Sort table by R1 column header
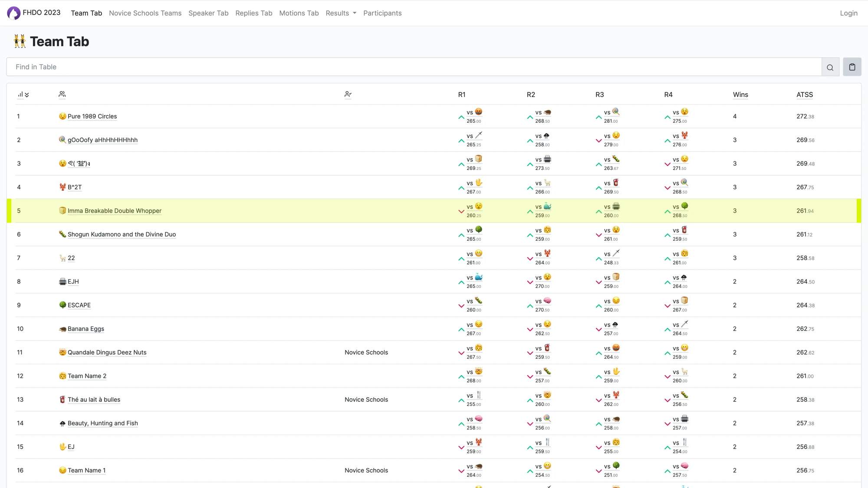 [x=462, y=95]
